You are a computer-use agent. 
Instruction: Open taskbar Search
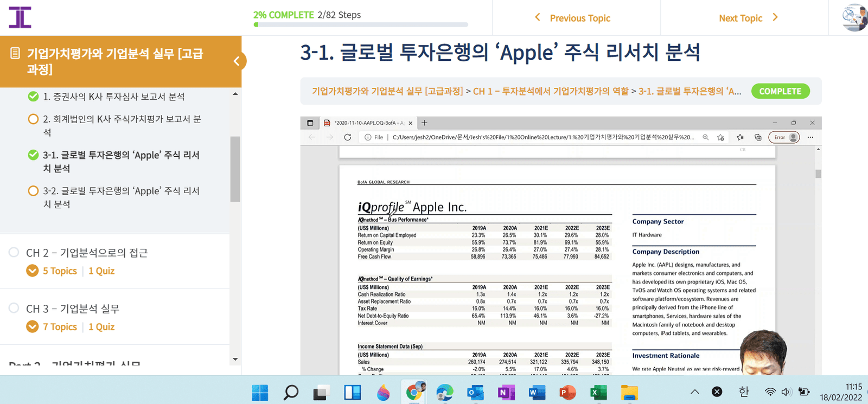pyautogui.click(x=291, y=392)
